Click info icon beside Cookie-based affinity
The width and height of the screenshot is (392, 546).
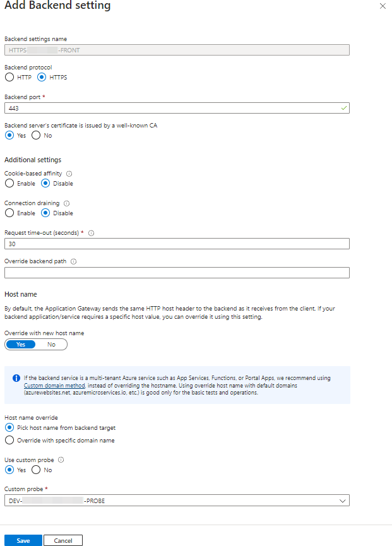pyautogui.click(x=69, y=173)
